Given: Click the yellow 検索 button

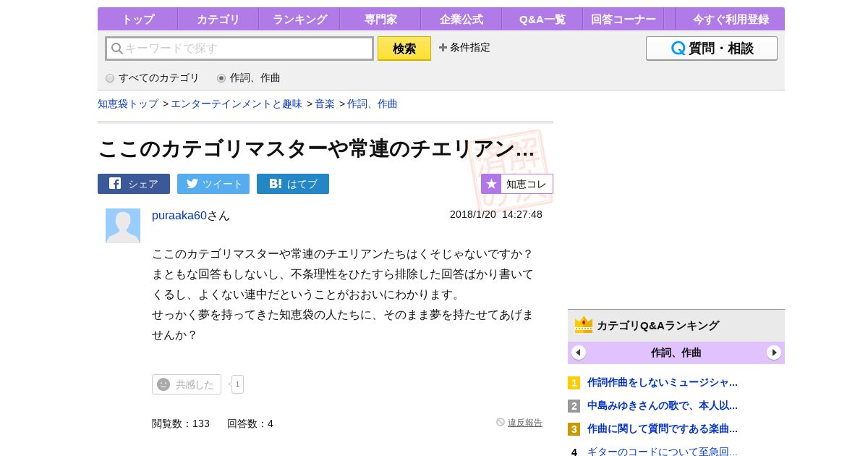Looking at the screenshot, I should point(404,48).
